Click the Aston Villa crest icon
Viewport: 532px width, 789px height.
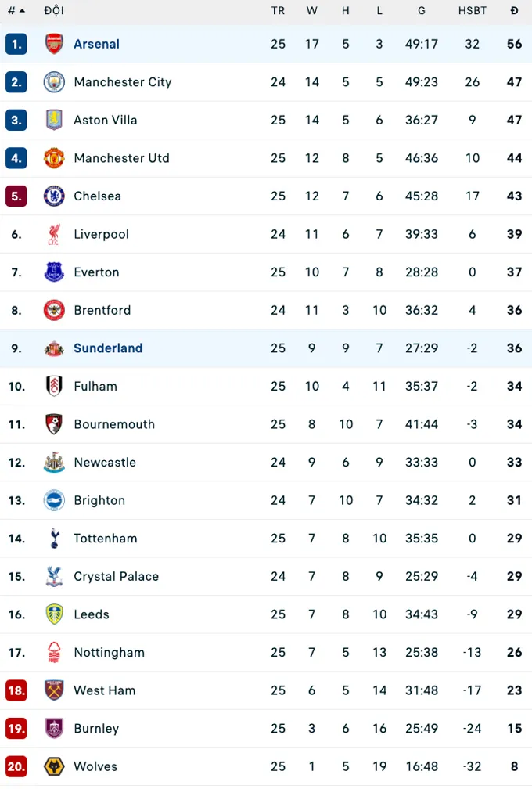point(54,120)
